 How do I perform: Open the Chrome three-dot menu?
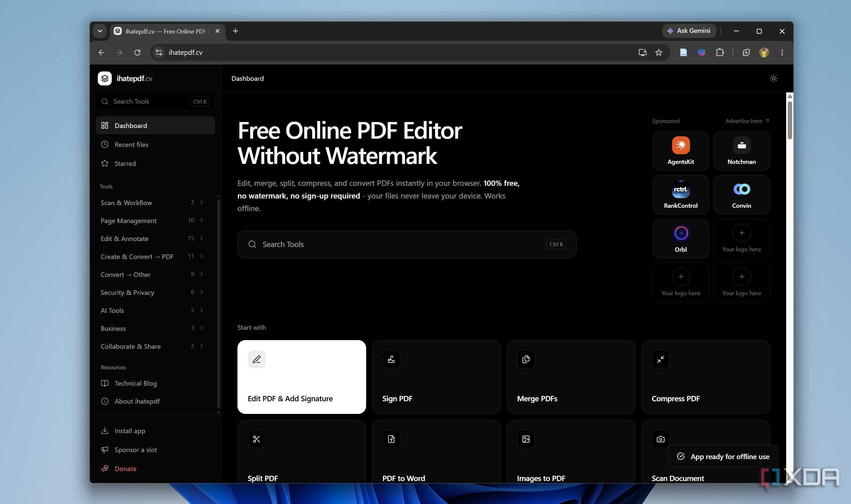[782, 52]
